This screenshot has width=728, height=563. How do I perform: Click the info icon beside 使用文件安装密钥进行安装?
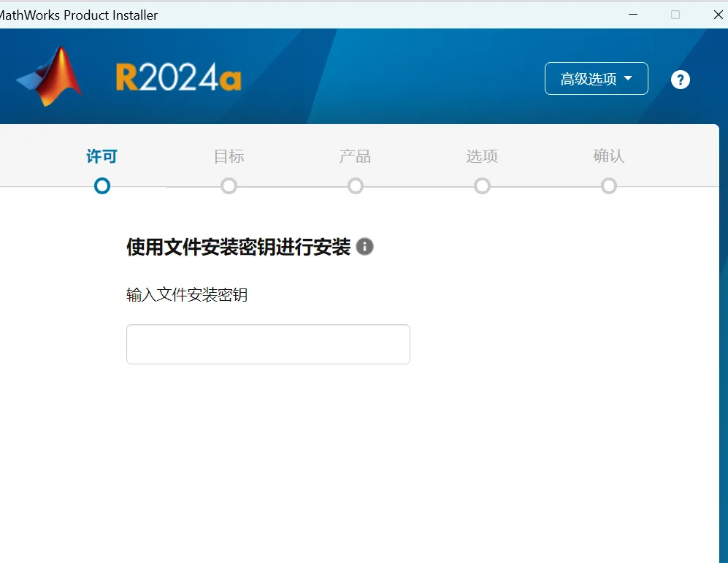click(364, 247)
